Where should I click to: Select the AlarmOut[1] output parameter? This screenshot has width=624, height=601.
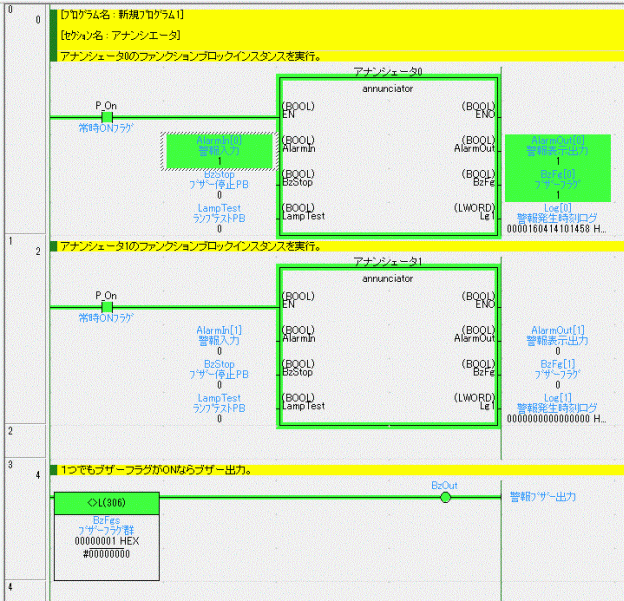(x=558, y=340)
